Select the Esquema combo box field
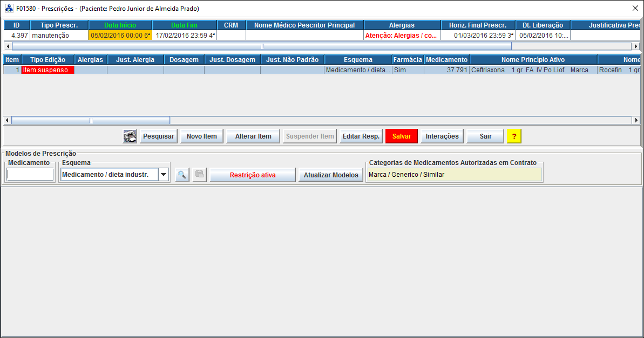The image size is (644, 338). 109,175
